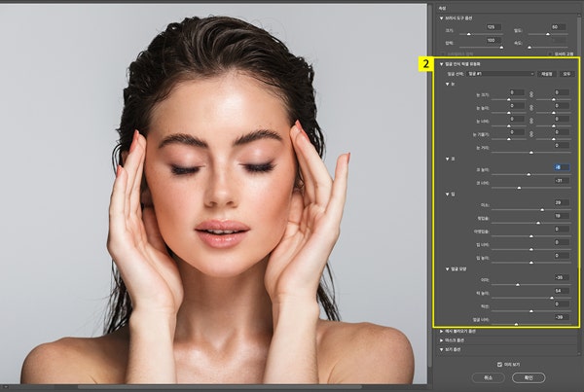Click the 코 높이 value field
The height and width of the screenshot is (392, 584).
[560, 167]
